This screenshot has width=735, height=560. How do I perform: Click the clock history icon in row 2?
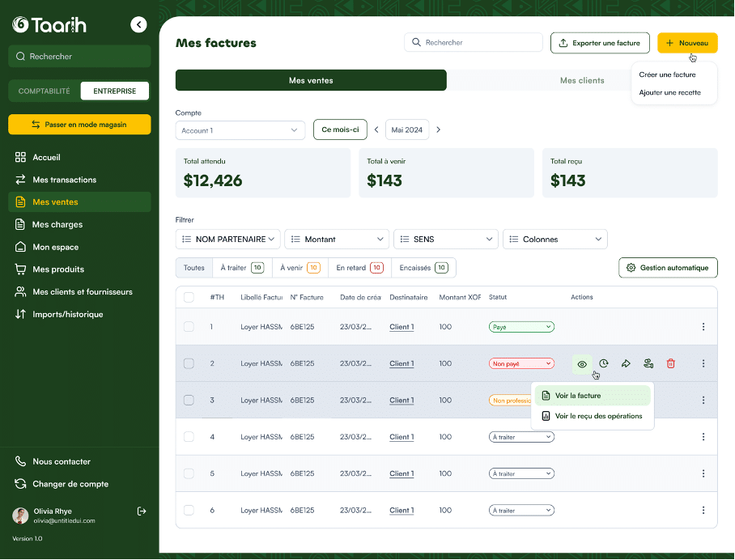pos(604,364)
